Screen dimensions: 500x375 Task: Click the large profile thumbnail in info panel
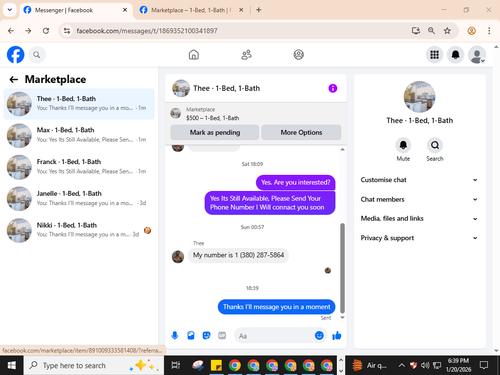pyautogui.click(x=419, y=97)
